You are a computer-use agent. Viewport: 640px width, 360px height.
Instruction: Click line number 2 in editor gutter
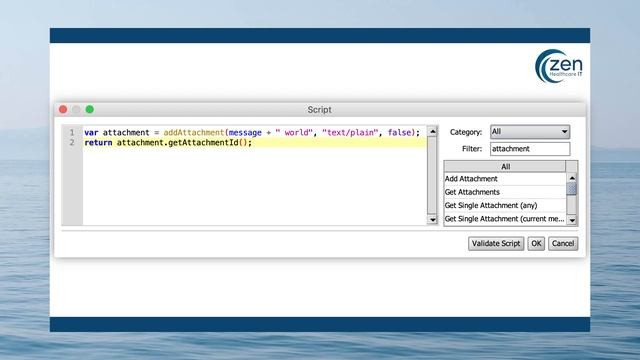(72, 143)
